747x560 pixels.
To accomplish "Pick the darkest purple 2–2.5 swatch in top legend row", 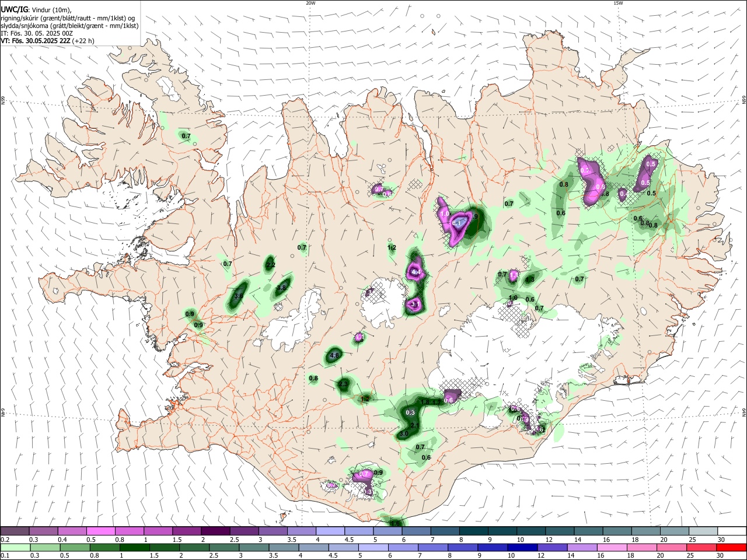I will [215, 531].
